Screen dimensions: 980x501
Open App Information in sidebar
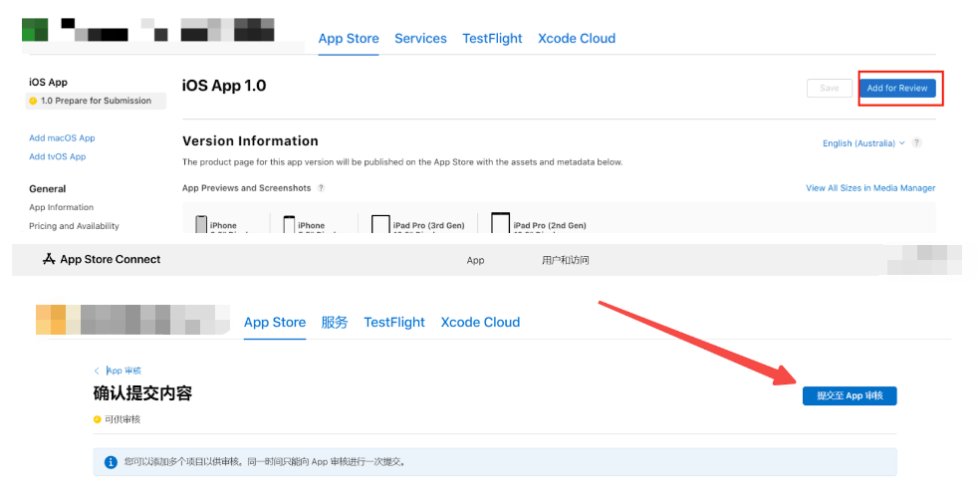click(62, 207)
